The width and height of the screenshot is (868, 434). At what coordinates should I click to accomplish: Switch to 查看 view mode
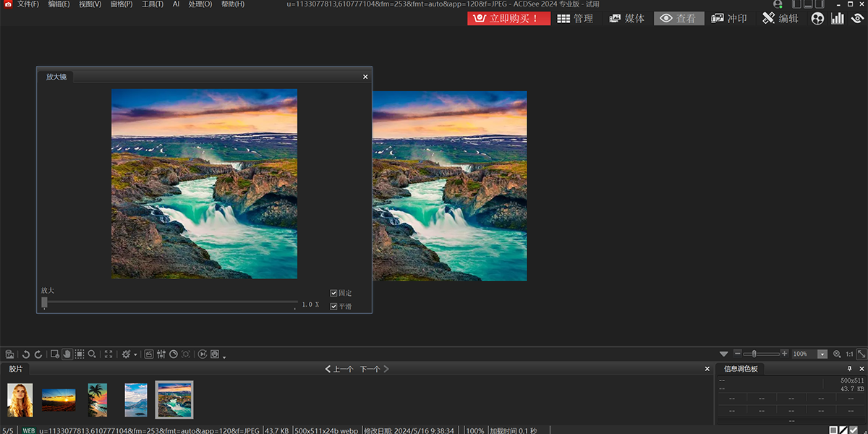678,18
